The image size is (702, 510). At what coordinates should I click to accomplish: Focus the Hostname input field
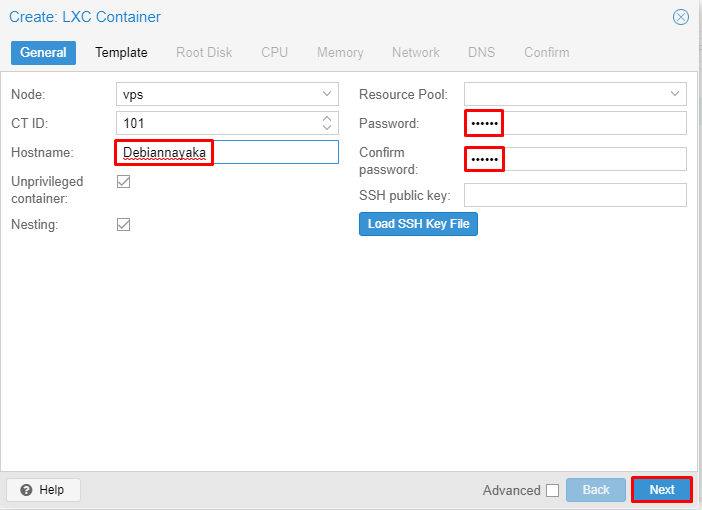tap(227, 152)
